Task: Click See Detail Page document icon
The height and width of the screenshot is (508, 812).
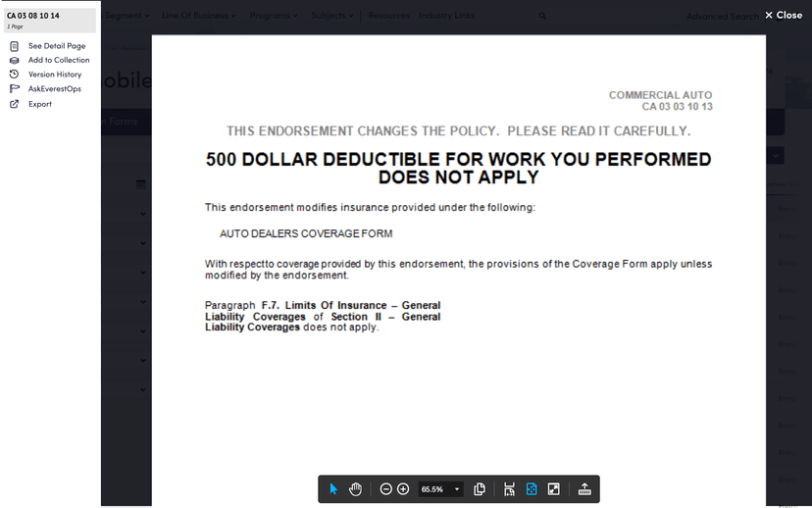Action: pos(15,46)
